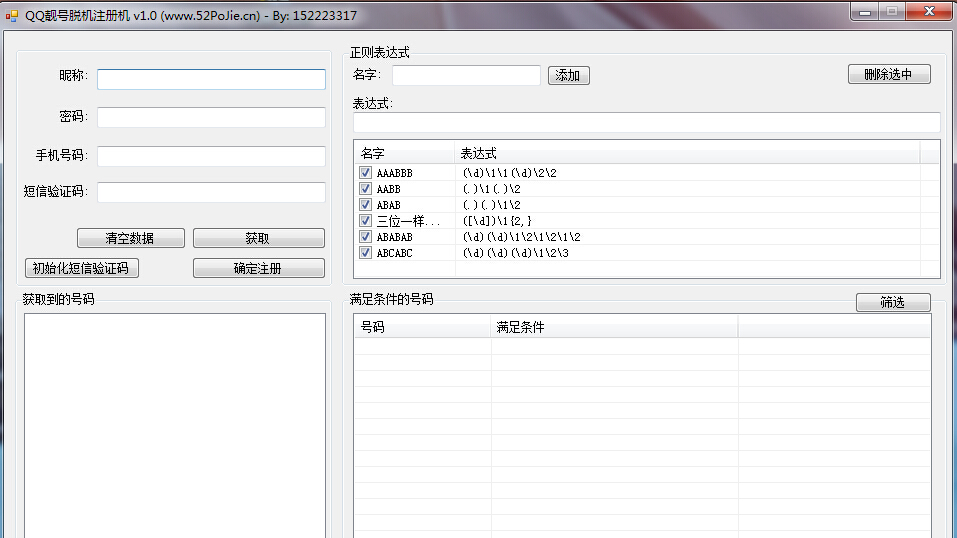Select the AAABBB row name
The height and width of the screenshot is (538, 957).
coord(394,173)
